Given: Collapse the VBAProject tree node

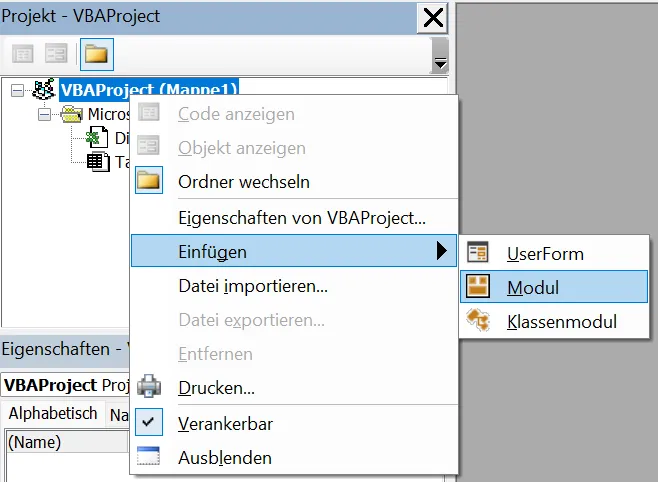Looking at the screenshot, I should pyautogui.click(x=17, y=90).
